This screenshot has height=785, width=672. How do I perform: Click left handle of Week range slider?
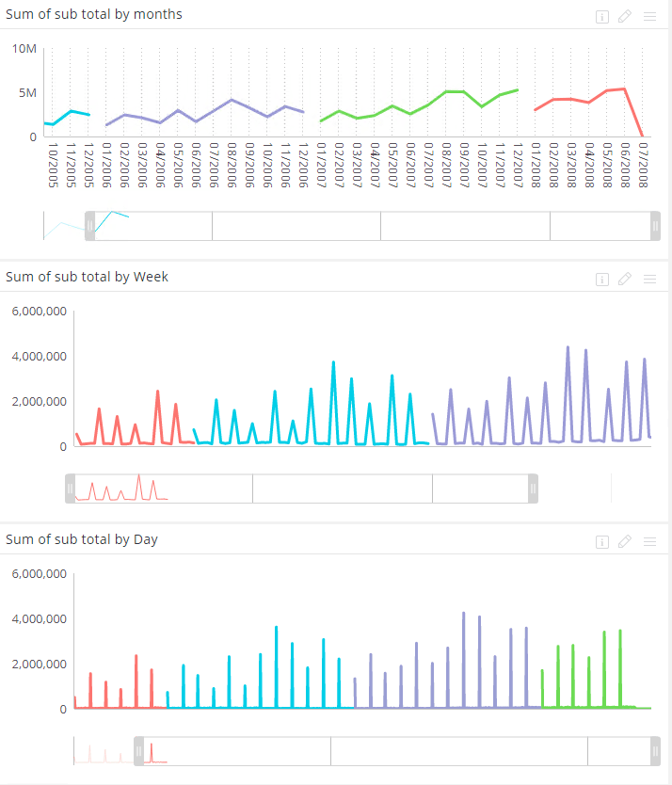pyautogui.click(x=70, y=489)
